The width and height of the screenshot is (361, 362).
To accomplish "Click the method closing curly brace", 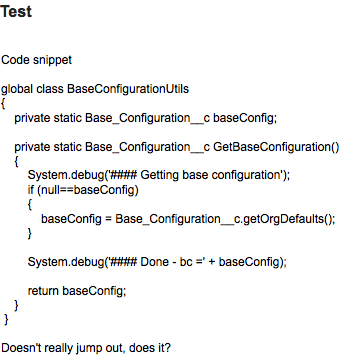I will click(17, 305).
